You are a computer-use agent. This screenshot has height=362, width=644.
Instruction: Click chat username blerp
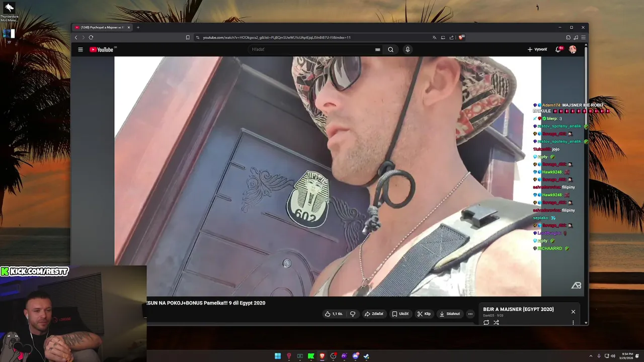pyautogui.click(x=551, y=119)
